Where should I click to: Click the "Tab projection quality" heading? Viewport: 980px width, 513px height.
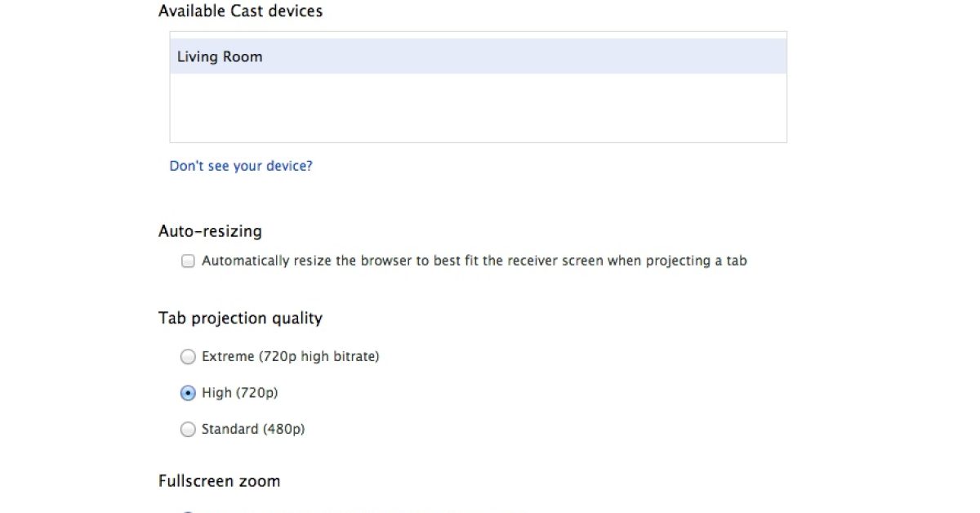(x=240, y=319)
